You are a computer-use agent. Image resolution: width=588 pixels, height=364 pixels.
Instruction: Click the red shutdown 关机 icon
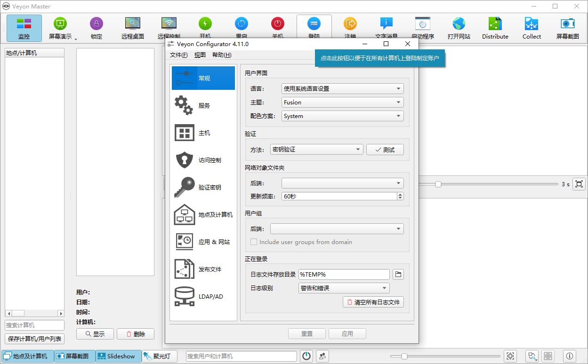click(278, 24)
